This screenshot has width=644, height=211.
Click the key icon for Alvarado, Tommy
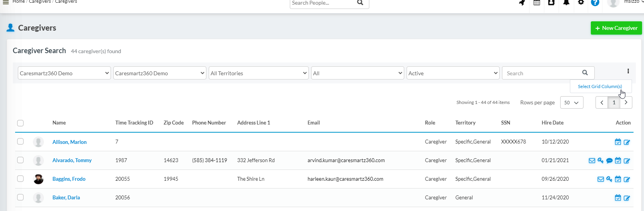click(601, 161)
